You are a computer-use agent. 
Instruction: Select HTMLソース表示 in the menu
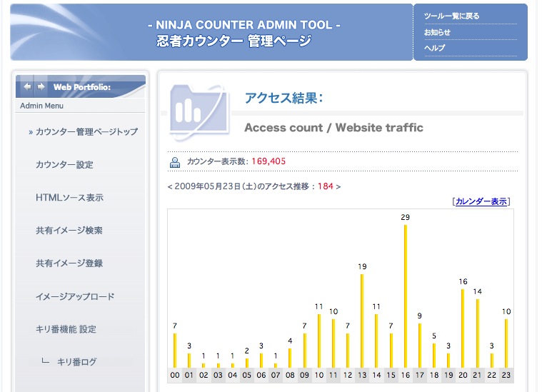(69, 197)
